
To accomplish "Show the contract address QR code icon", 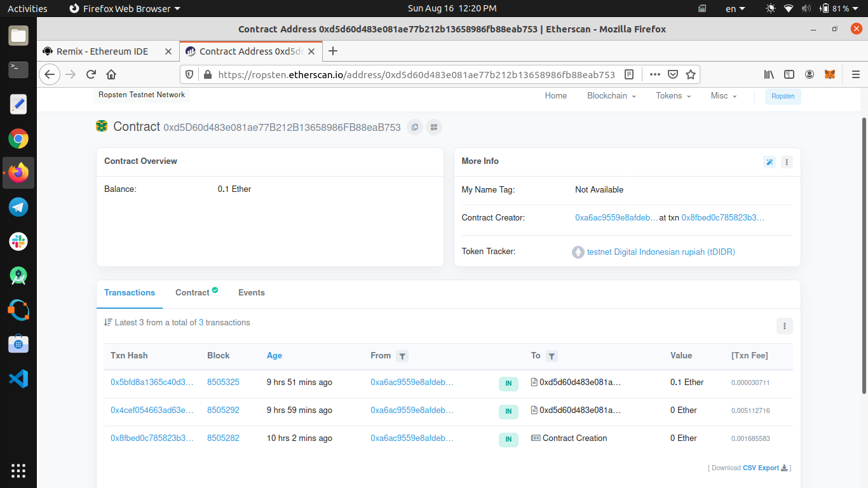I will (x=434, y=127).
